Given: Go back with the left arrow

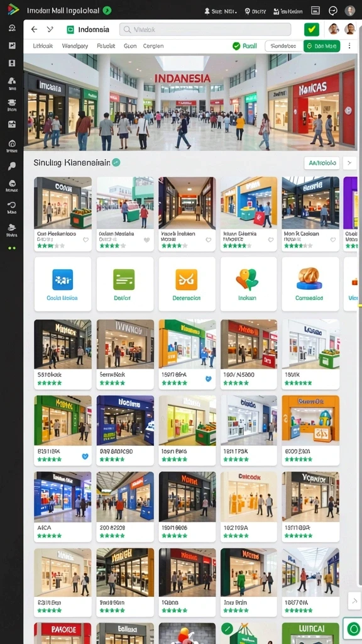Looking at the screenshot, I should [x=34, y=29].
